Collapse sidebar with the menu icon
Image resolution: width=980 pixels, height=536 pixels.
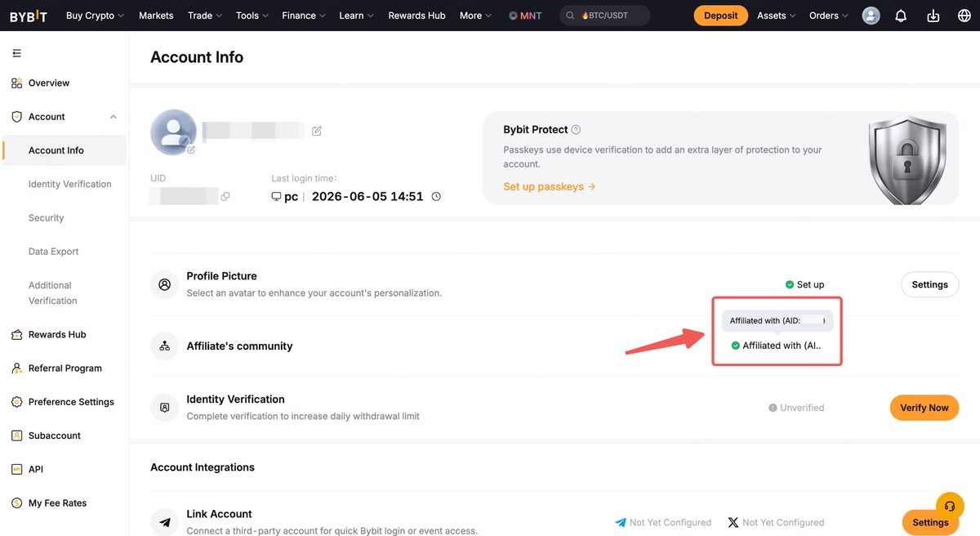16,53
